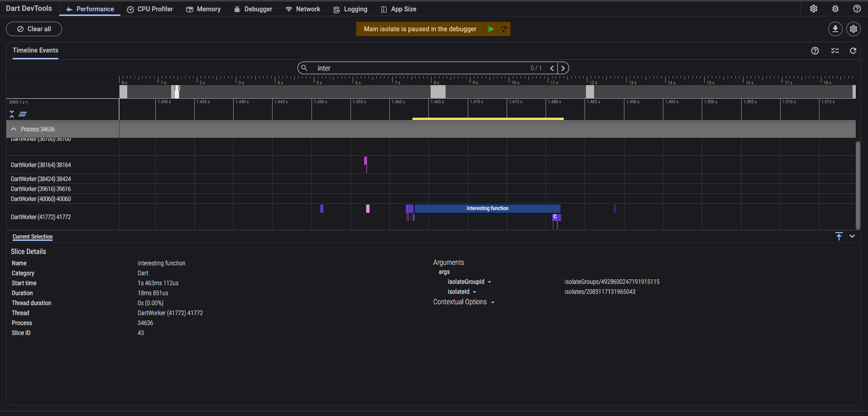Click the yellow selection range bar
The width and height of the screenshot is (868, 416).
pos(488,119)
